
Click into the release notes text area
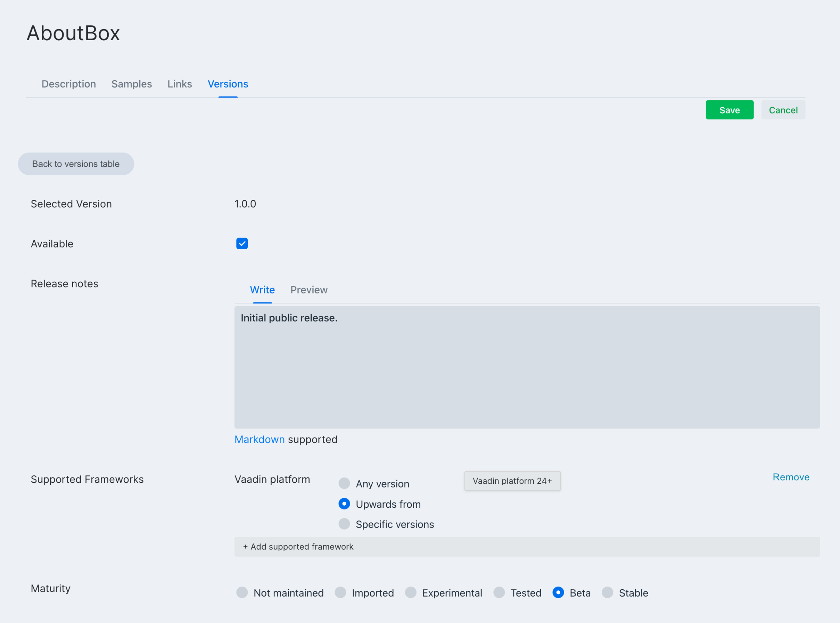527,367
